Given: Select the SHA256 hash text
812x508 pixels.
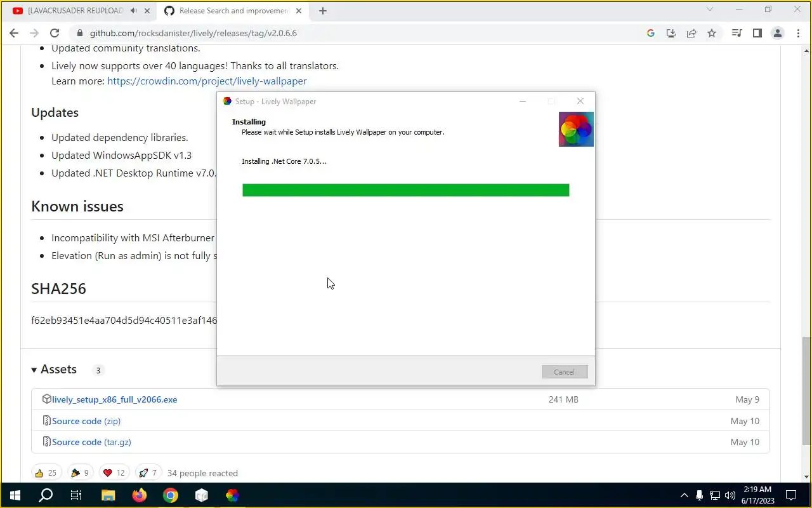Looking at the screenshot, I should tap(124, 320).
